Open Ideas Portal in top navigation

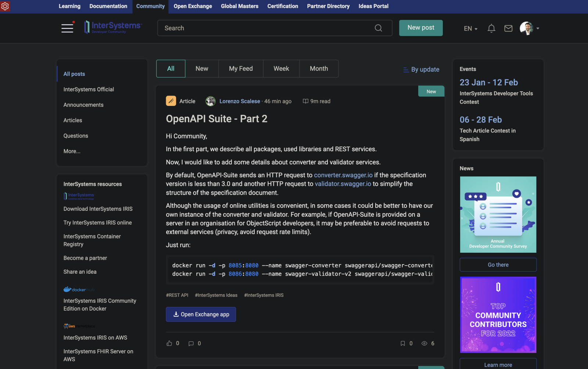(373, 6)
